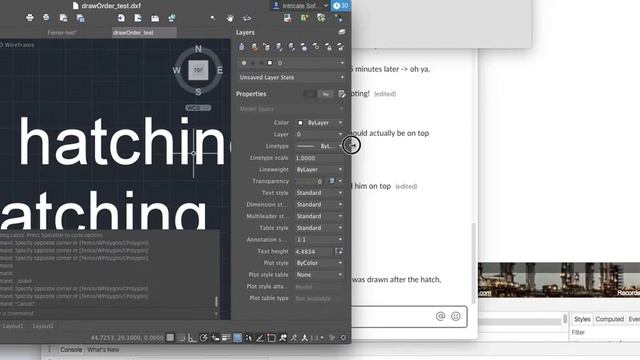Click the settings gear in the status bar

[x=344, y=338]
